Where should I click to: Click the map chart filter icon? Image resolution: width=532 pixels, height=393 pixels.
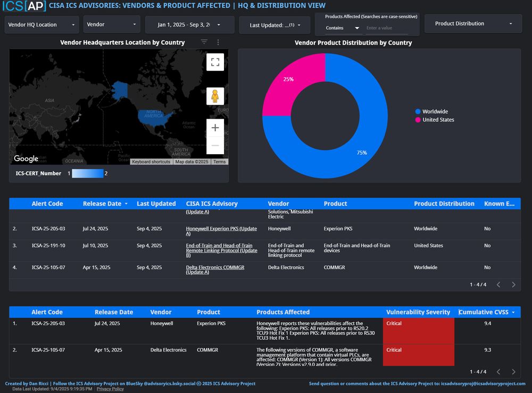(204, 41)
